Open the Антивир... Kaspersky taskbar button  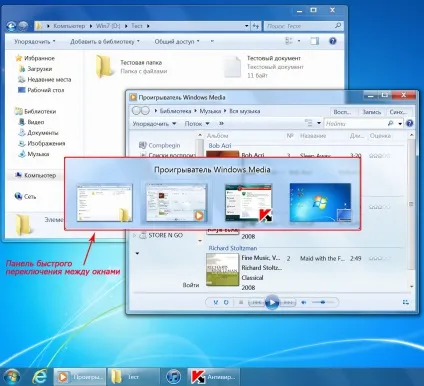point(213,377)
